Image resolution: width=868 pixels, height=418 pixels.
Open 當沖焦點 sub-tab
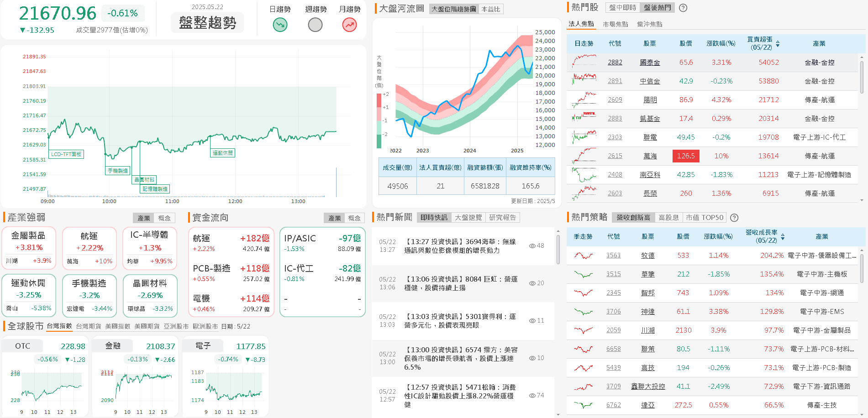[650, 24]
